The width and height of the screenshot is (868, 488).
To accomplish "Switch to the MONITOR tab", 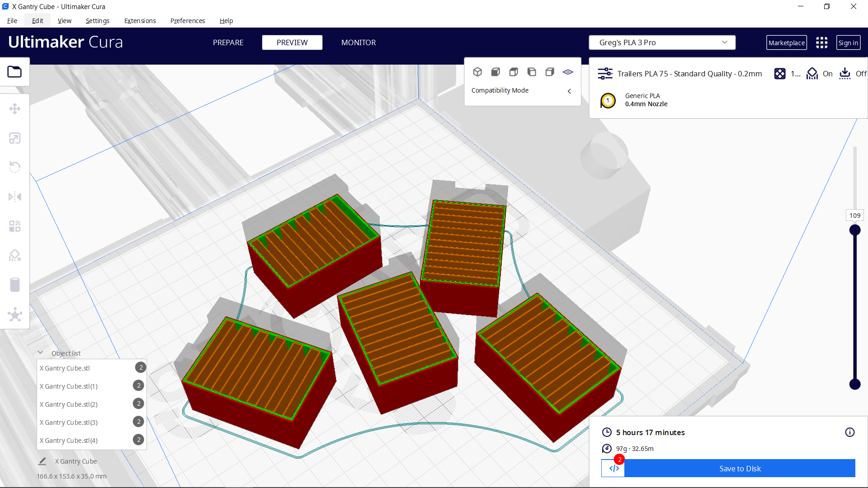I will (359, 42).
